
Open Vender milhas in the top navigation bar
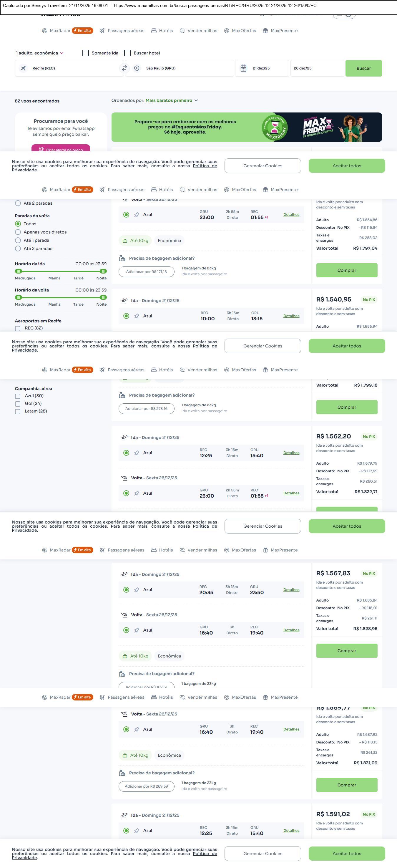pos(198,31)
